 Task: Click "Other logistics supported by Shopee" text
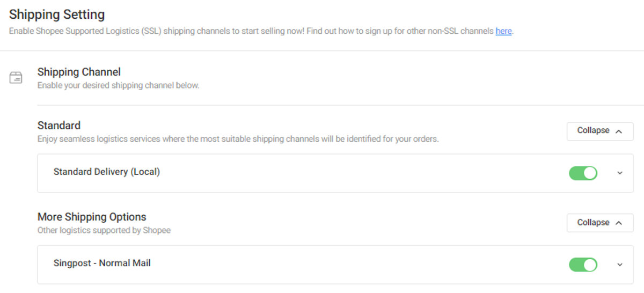104,230
